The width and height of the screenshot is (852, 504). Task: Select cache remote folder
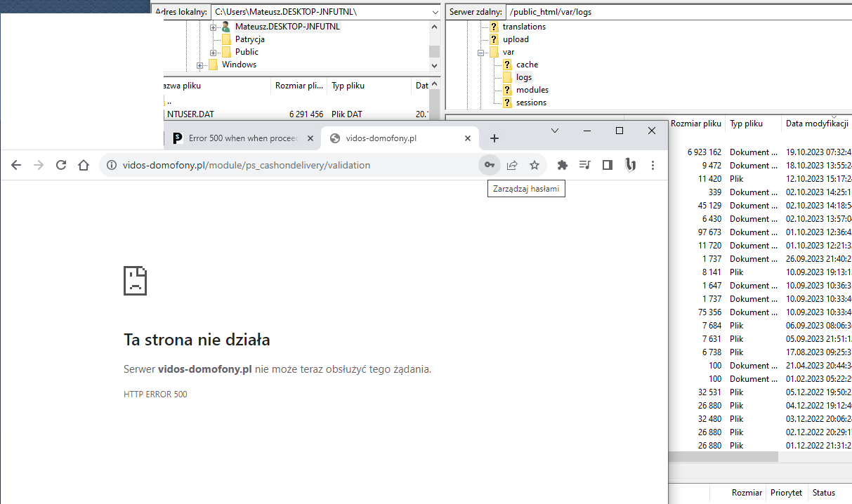tap(527, 65)
